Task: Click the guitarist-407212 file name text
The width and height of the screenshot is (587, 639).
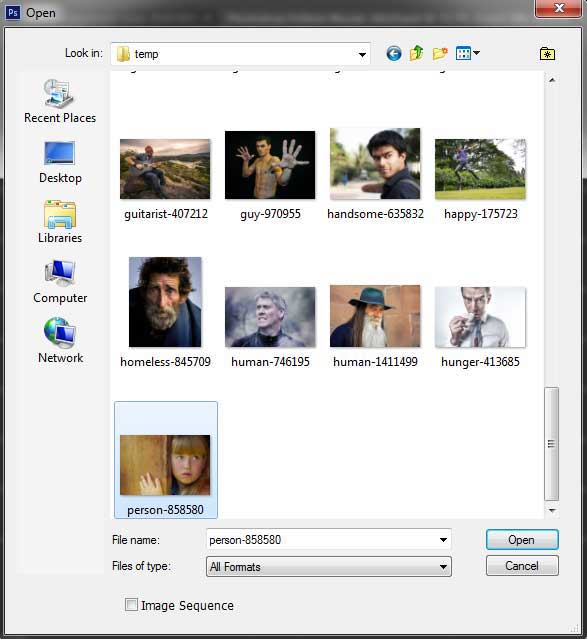Action: (x=166, y=214)
